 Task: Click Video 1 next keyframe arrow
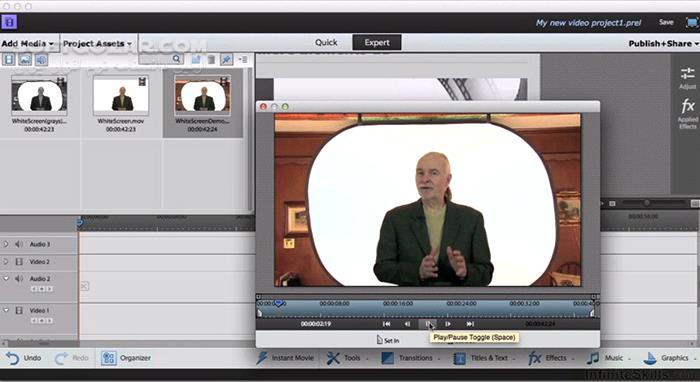pyautogui.click(x=50, y=320)
